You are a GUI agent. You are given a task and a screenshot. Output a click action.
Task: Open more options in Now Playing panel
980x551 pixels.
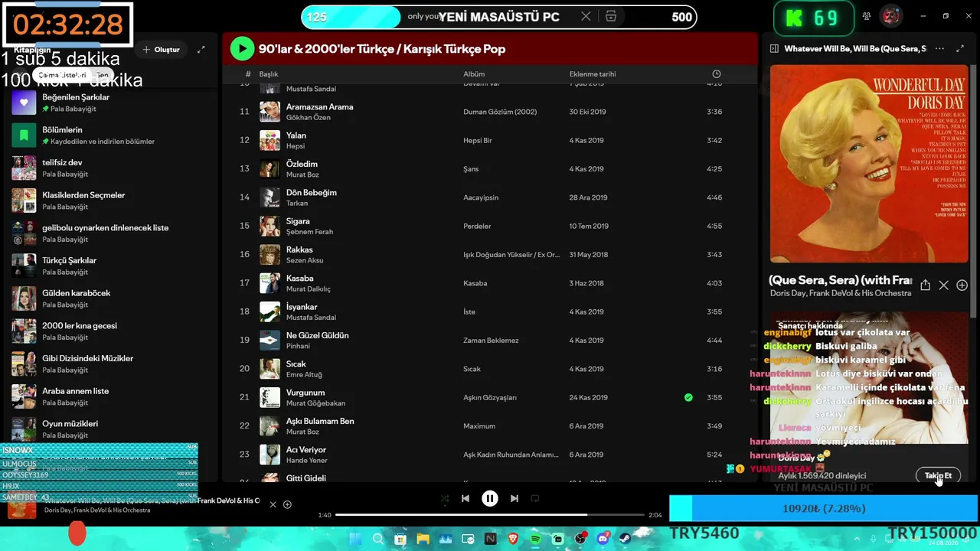point(939,49)
